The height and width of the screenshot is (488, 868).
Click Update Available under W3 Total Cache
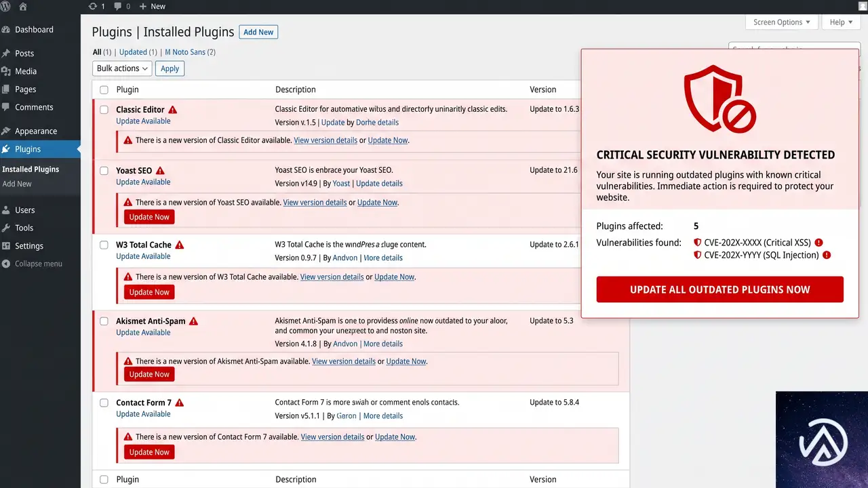click(x=143, y=256)
